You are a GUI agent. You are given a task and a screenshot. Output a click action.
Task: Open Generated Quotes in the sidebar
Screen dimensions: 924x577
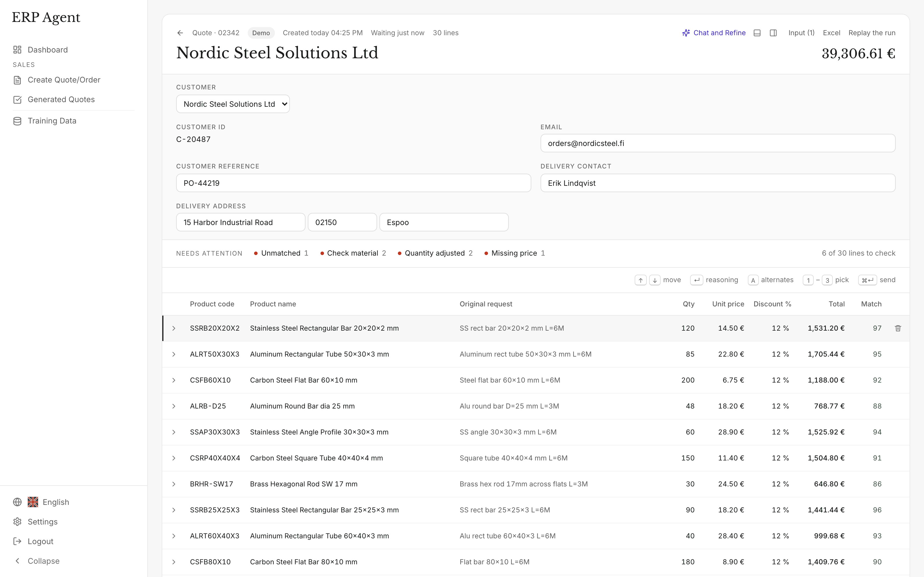[61, 100]
